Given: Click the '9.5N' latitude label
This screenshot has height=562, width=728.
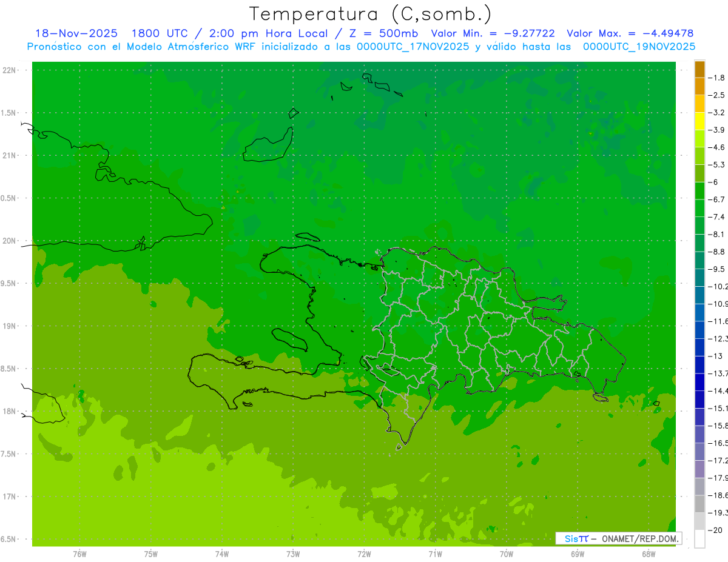Looking at the screenshot, I should pyautogui.click(x=9, y=284).
